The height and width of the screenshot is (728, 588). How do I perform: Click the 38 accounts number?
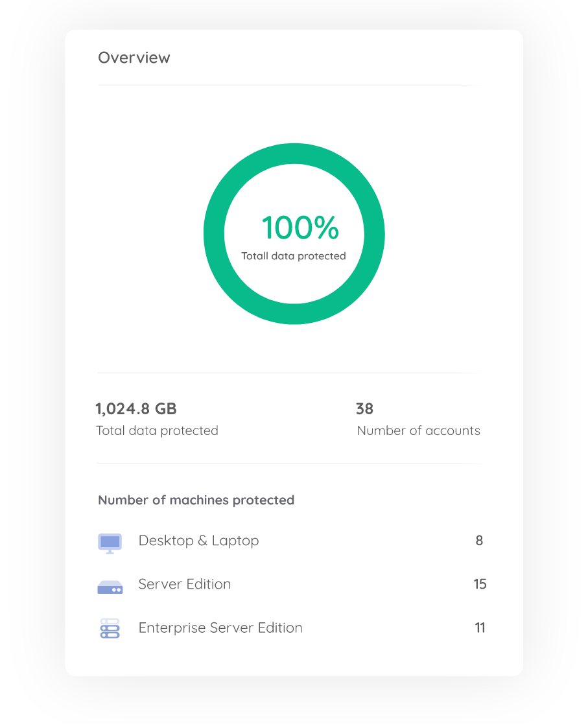364,408
